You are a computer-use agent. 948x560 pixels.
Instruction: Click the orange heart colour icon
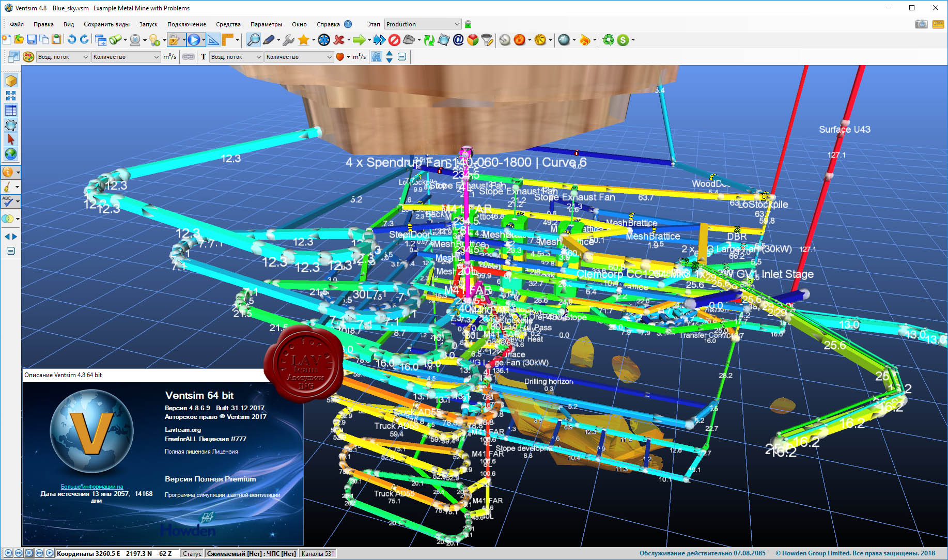340,57
